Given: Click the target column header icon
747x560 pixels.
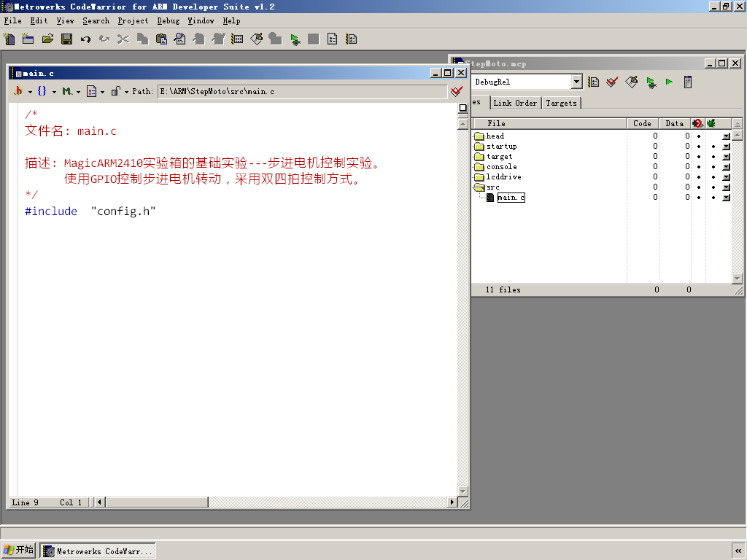Looking at the screenshot, I should pos(698,123).
